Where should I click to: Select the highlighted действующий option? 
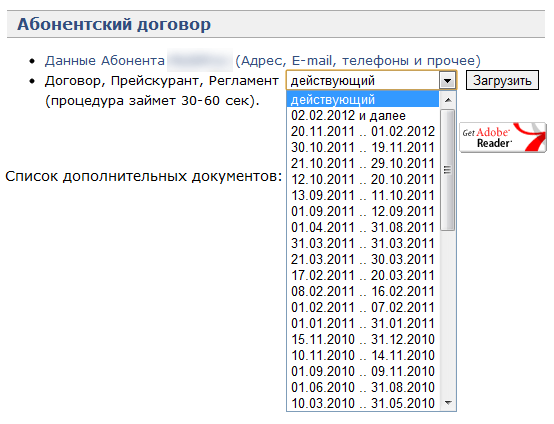[363, 99]
